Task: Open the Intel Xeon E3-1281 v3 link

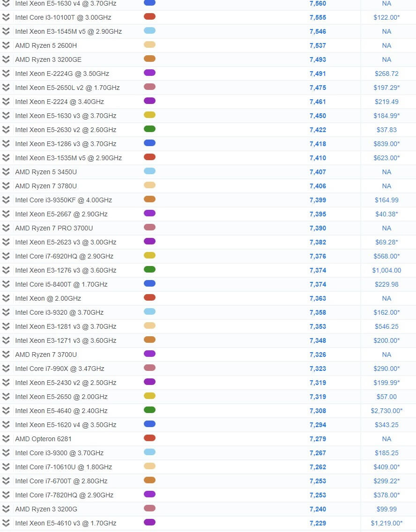Action: tap(66, 326)
